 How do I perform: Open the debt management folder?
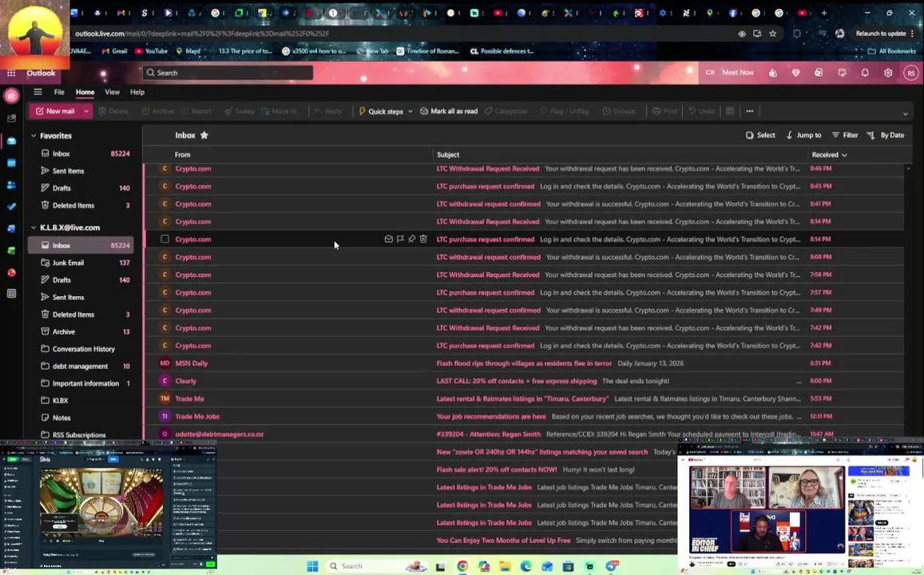pos(81,366)
